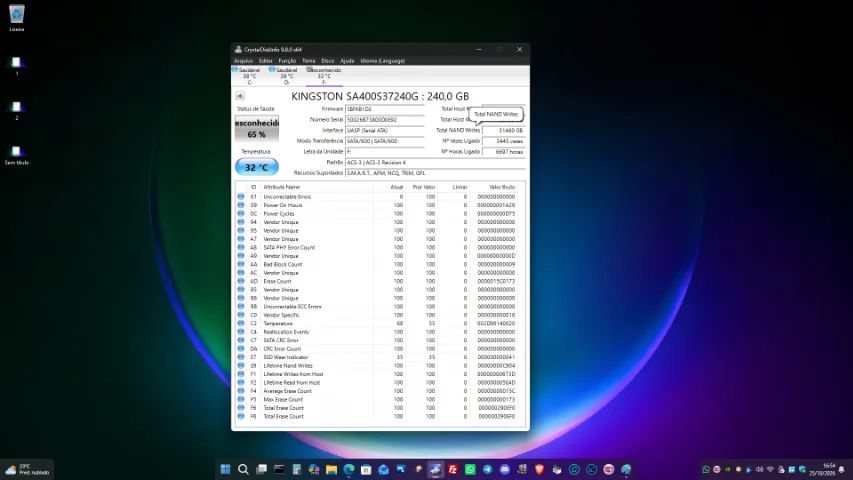
Task: Click the Nº Horas Ligado value box
Action: coord(504,152)
